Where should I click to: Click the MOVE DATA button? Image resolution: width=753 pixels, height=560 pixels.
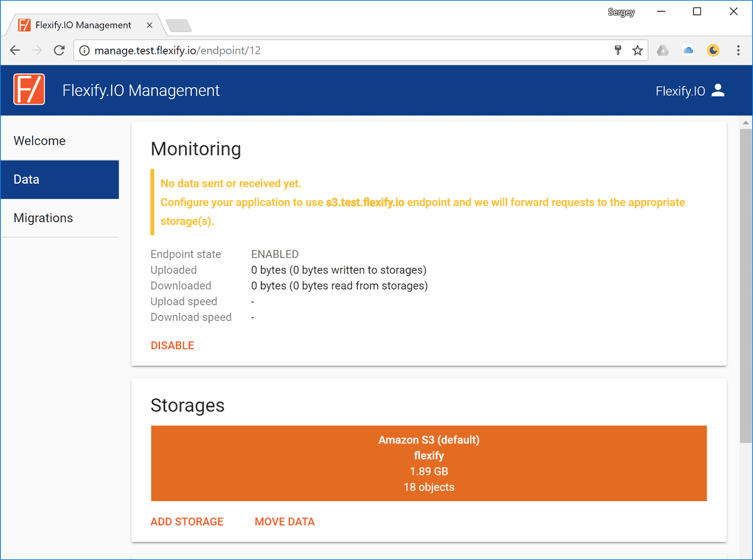click(285, 522)
